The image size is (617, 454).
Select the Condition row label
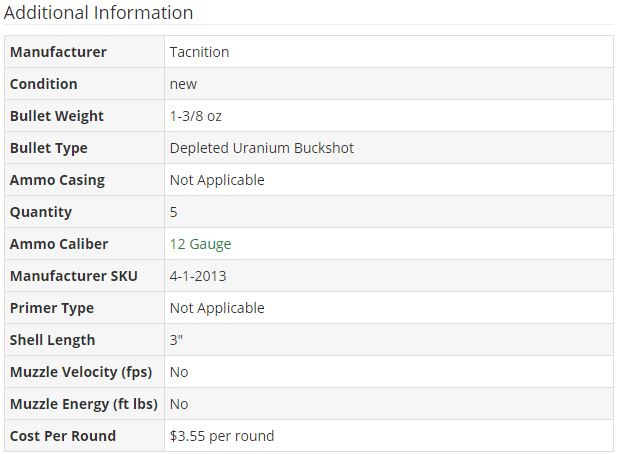(44, 84)
